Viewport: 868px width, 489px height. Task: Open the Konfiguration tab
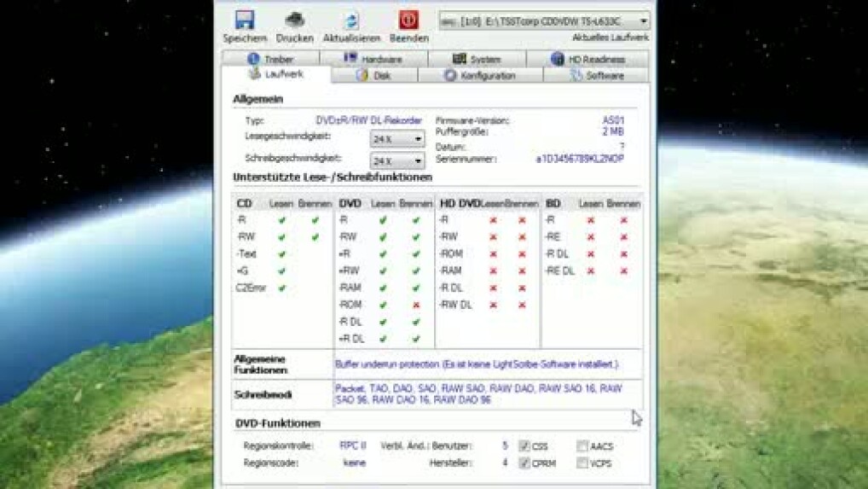(x=480, y=75)
